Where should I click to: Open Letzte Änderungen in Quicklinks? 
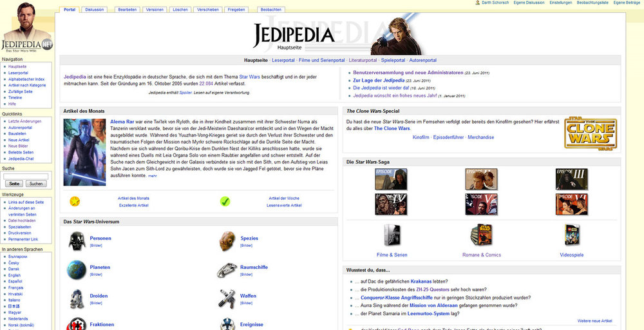click(24, 122)
